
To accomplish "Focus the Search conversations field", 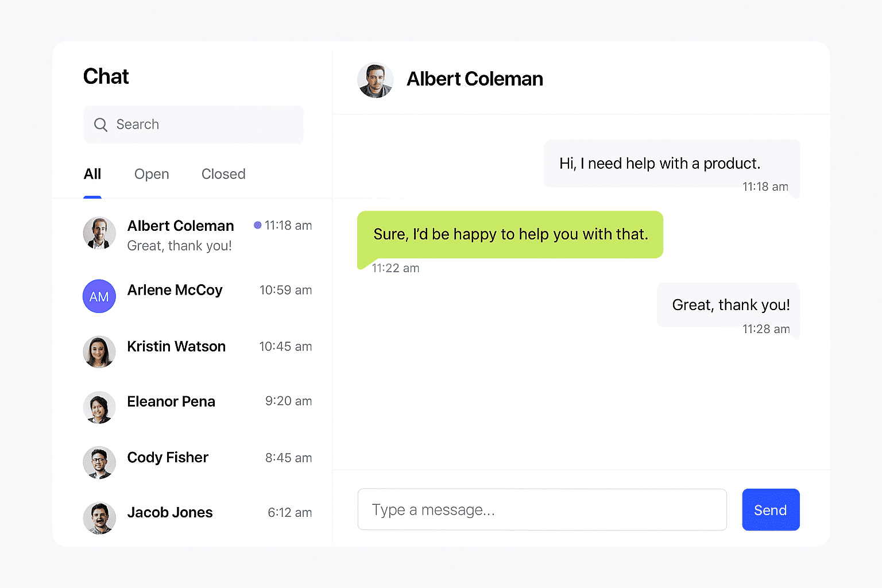I will [x=194, y=125].
